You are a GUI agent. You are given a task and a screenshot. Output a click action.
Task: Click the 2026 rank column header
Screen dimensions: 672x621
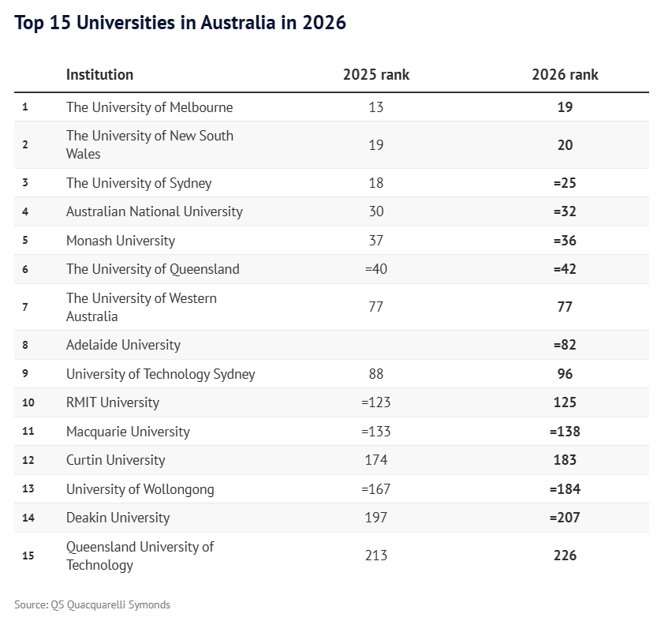(565, 75)
